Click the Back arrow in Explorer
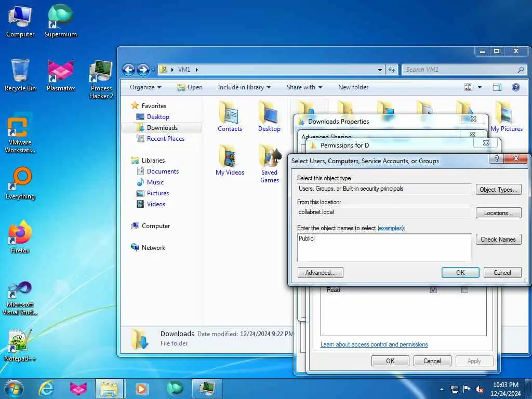The height and width of the screenshot is (399, 532). (x=128, y=70)
